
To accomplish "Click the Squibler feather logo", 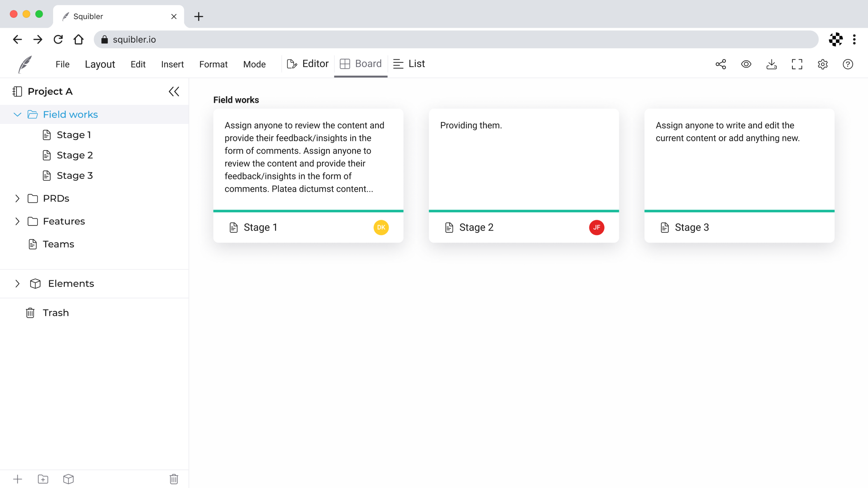I will coord(25,64).
